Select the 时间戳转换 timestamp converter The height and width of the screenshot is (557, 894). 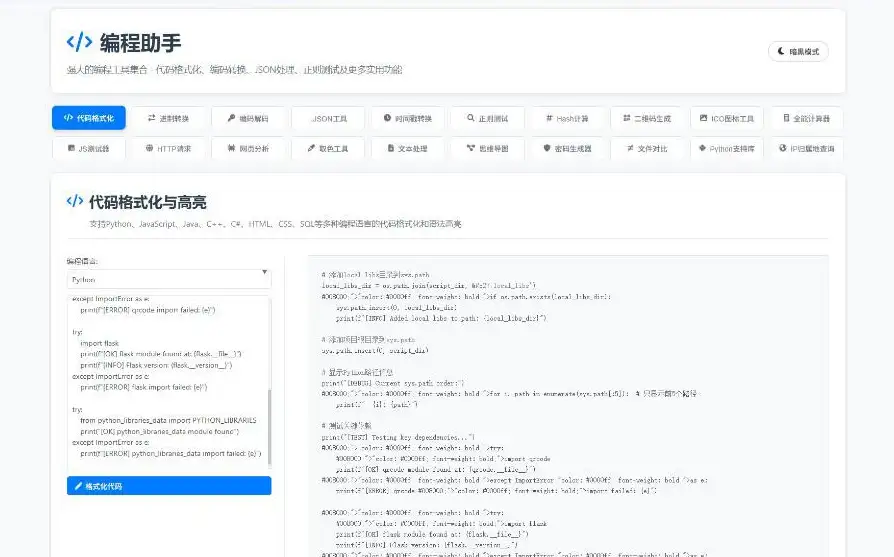click(x=407, y=118)
